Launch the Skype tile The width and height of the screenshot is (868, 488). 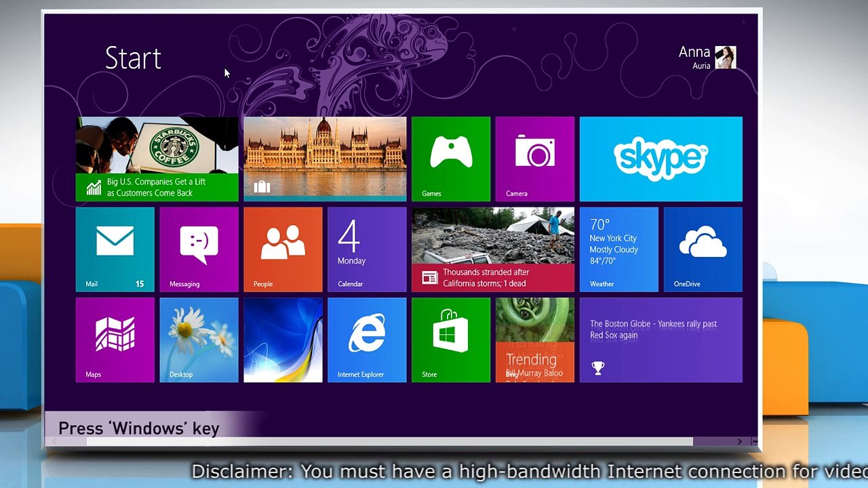point(661,159)
